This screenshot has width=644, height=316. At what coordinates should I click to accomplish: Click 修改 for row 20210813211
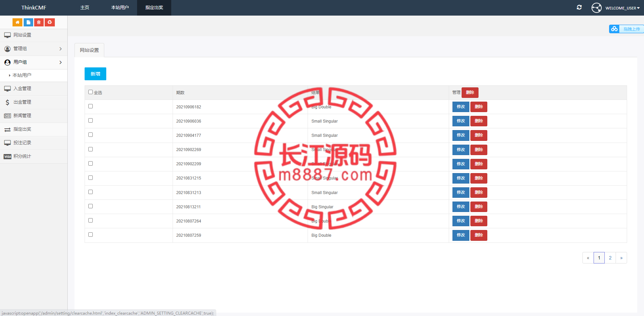[x=461, y=207]
